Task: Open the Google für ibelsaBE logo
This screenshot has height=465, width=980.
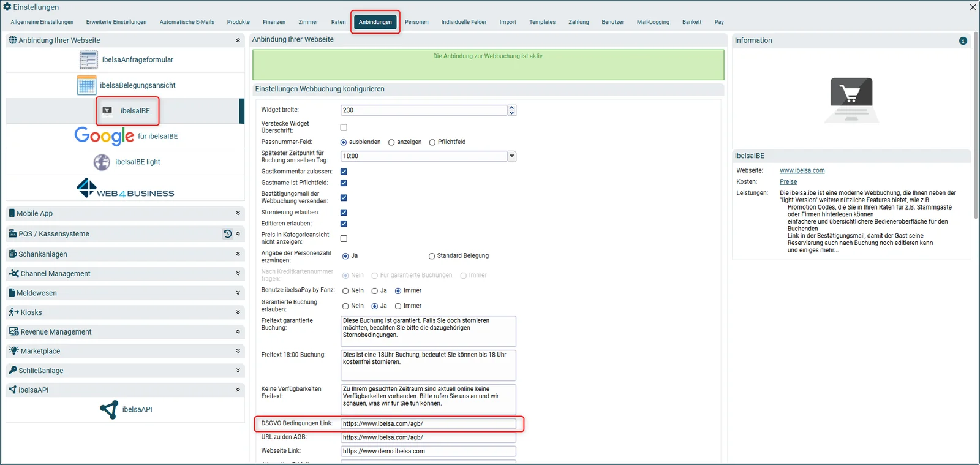Action: [104, 136]
